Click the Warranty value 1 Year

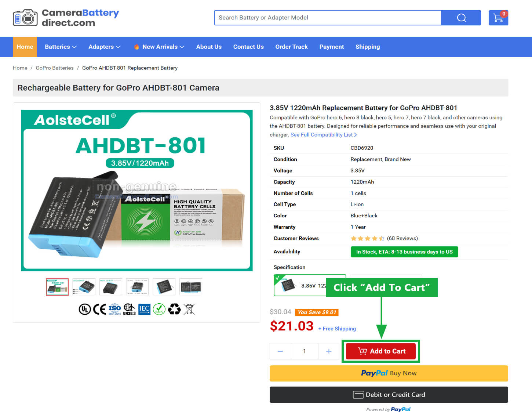click(358, 227)
